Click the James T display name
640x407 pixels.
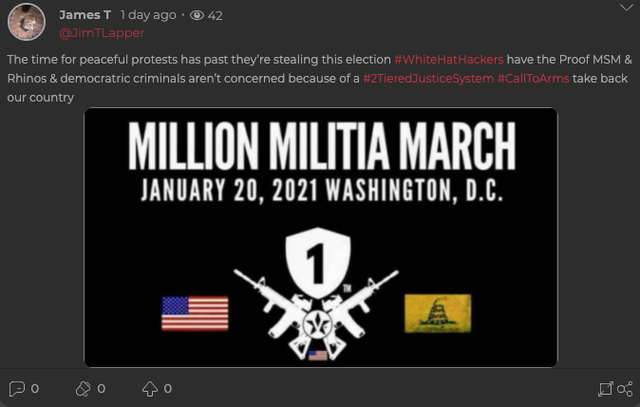tap(85, 15)
